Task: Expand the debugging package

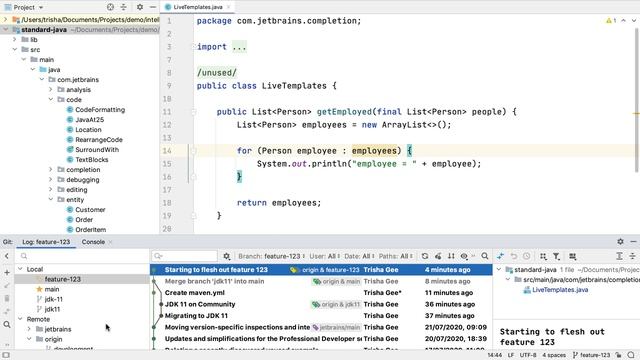Action: pyautogui.click(x=51, y=179)
